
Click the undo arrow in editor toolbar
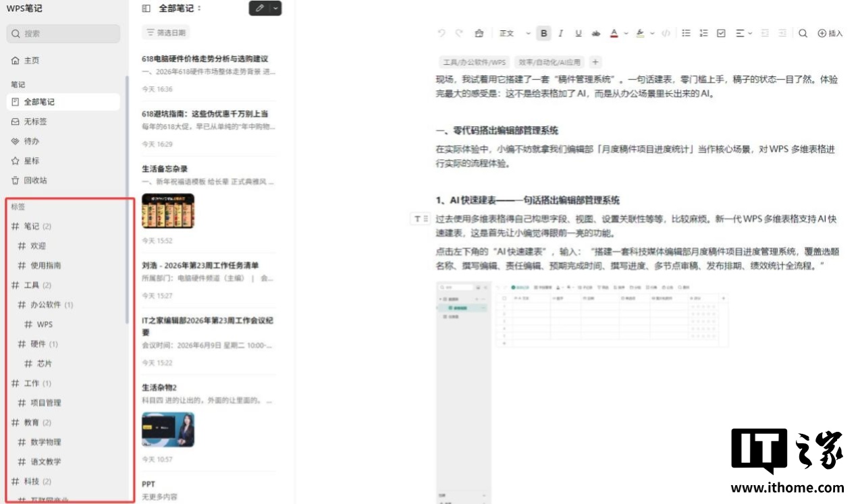pos(442,33)
